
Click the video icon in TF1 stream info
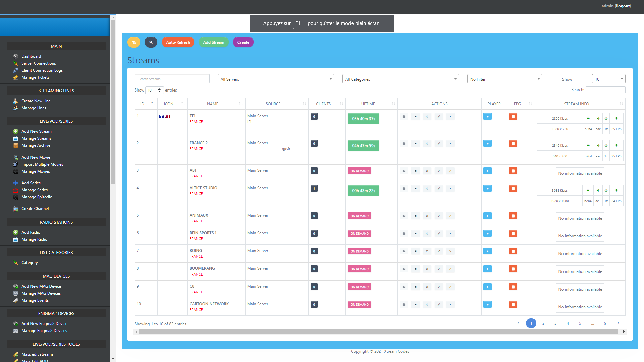(588, 119)
